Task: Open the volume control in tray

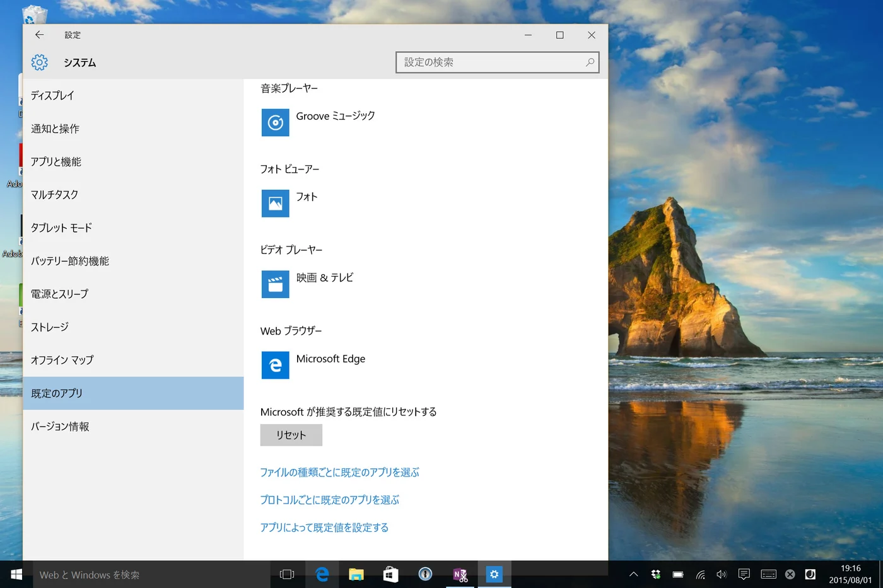Action: coord(722,574)
